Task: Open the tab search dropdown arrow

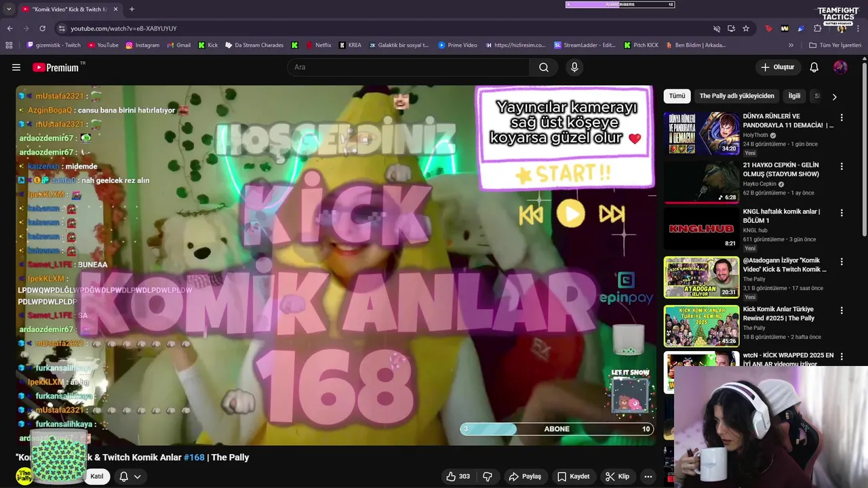Action: 8,9
